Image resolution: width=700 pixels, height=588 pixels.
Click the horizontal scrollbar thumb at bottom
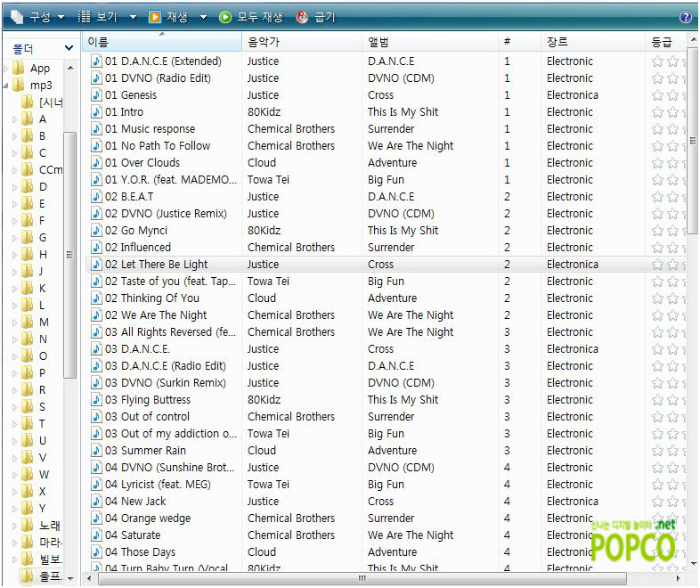(x=362, y=578)
